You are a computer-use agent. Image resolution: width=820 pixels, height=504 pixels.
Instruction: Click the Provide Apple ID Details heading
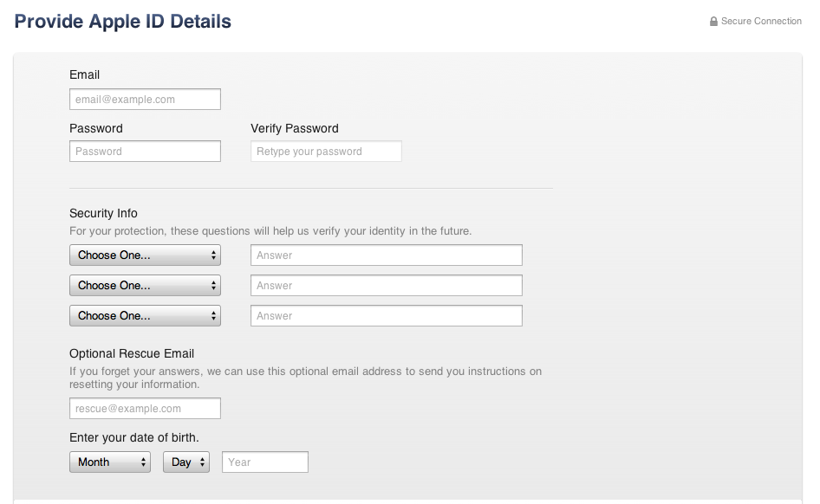click(x=122, y=22)
